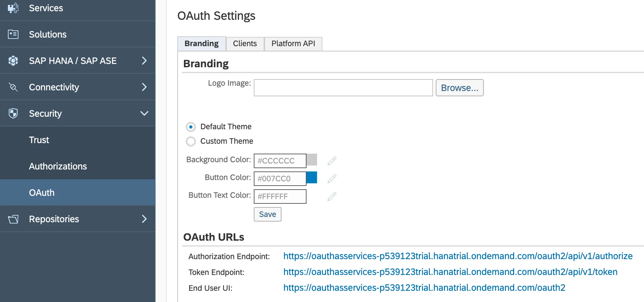The height and width of the screenshot is (302, 644).
Task: Click pencil icon next to Button Text Color
Action: pos(332,196)
